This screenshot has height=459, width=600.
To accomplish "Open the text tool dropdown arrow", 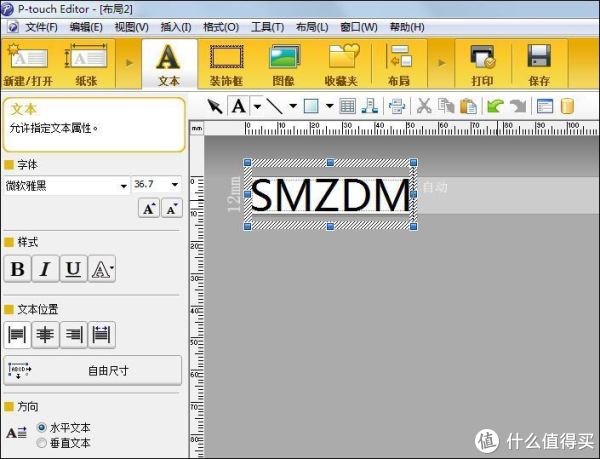I will click(258, 106).
